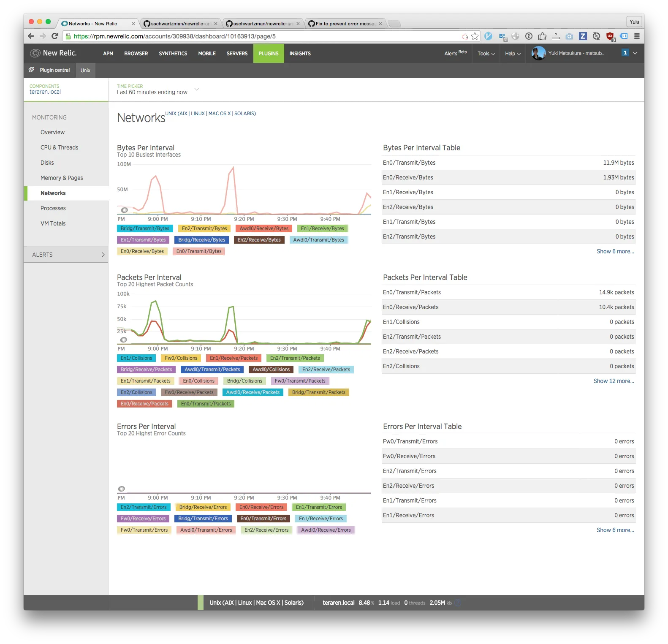The image size is (668, 644).
Task: Click Show 6 more in Bytes table
Action: (615, 251)
